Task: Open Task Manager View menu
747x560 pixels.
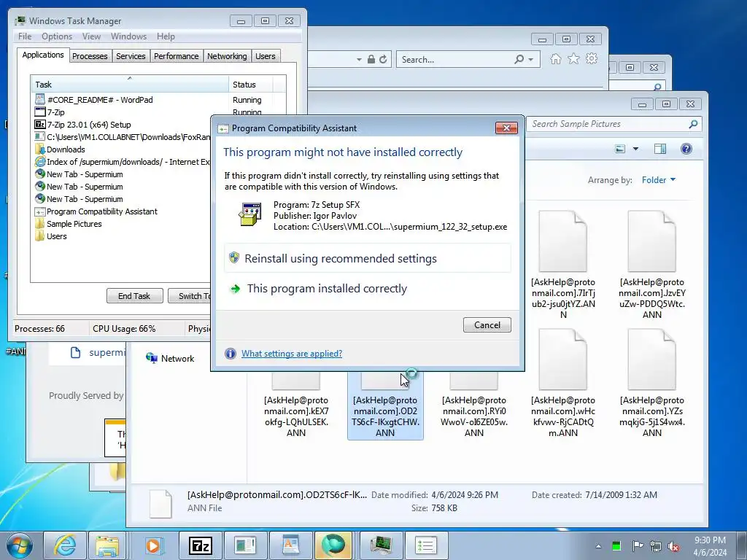Action: 91,36
